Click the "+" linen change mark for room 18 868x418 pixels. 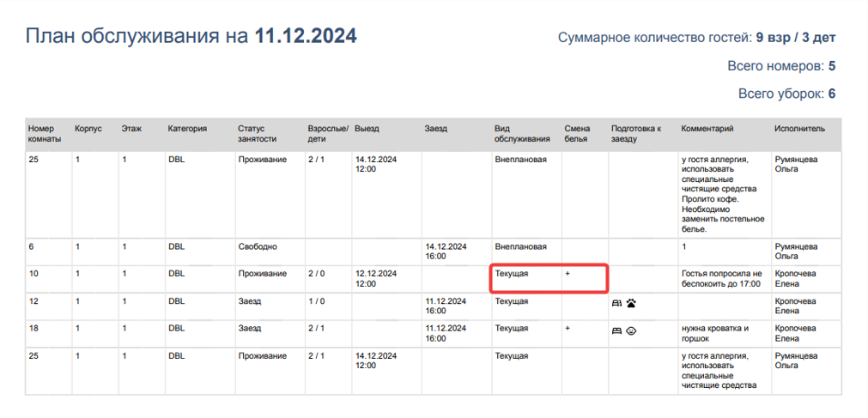(567, 328)
